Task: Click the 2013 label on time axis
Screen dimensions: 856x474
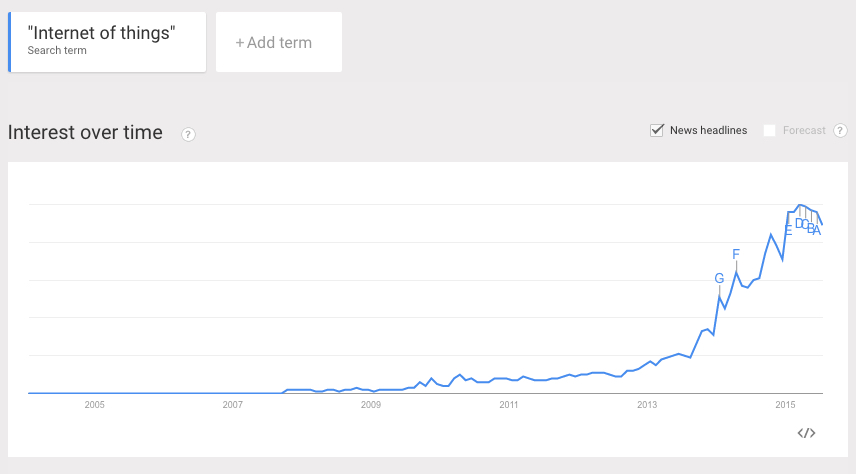Action: 647,405
